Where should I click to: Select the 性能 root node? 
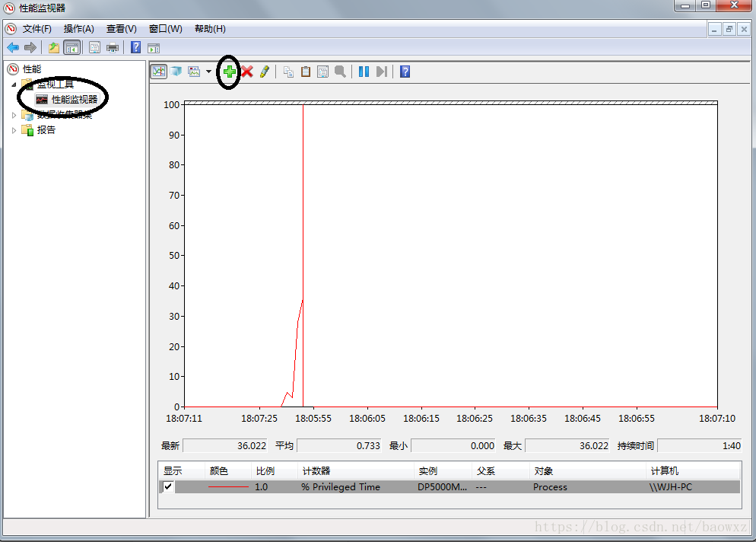tap(32, 69)
